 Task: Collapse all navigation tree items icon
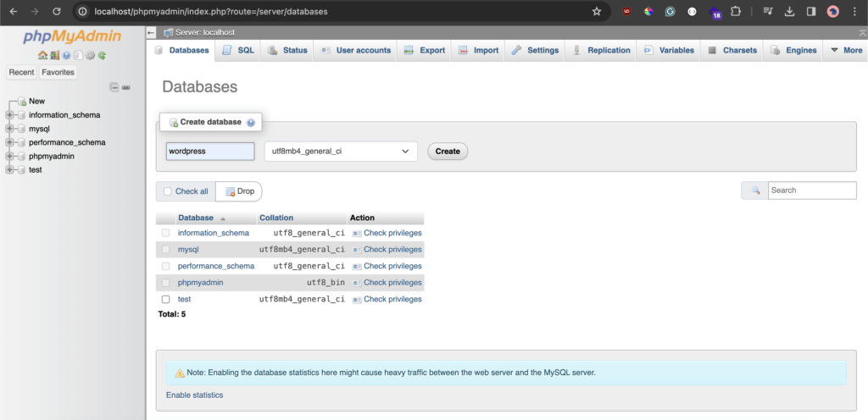click(114, 87)
